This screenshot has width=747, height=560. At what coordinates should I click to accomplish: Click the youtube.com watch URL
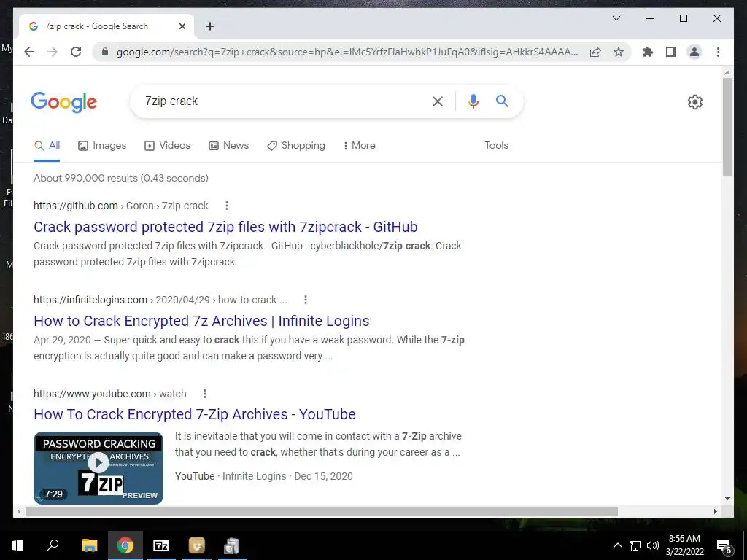(x=110, y=394)
